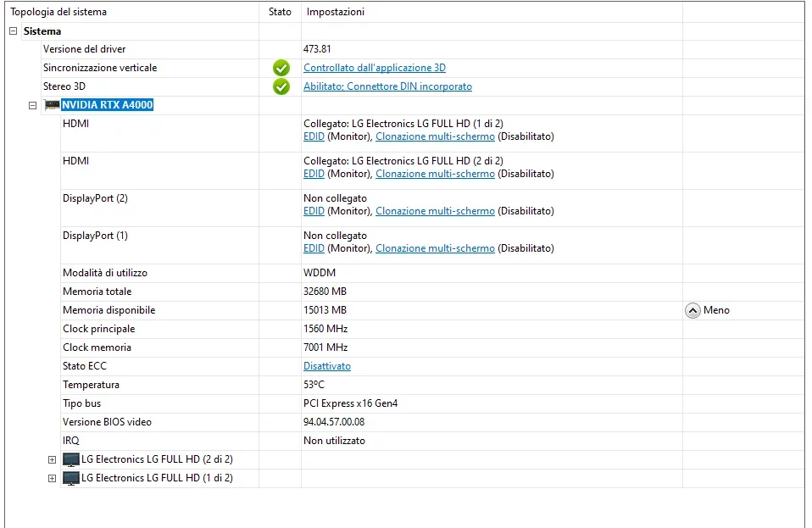Screen dimensions: 812x528
Task: Select the 'Modalità di utilizzo' row label
Action: click(105, 273)
